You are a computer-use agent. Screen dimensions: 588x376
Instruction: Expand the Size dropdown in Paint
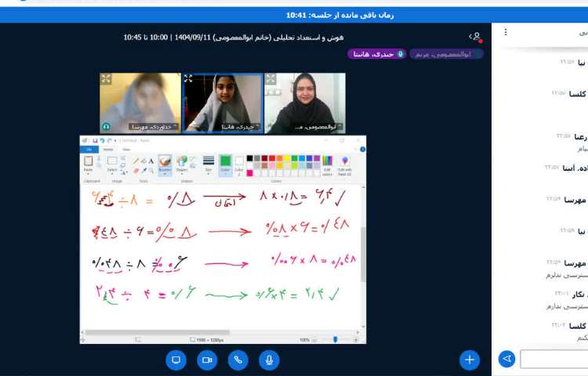click(x=209, y=164)
